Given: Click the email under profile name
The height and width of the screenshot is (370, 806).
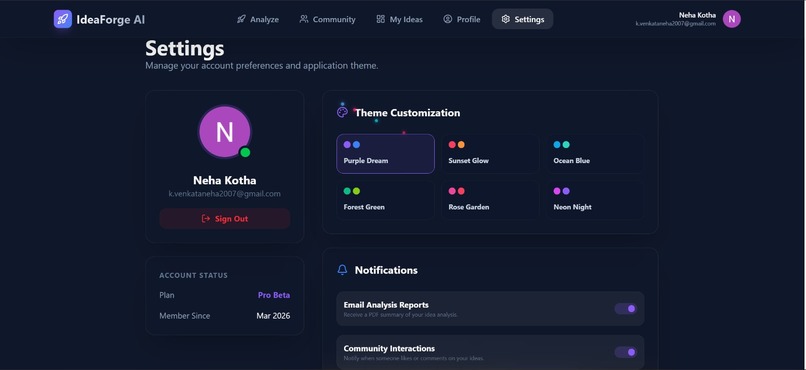Looking at the screenshot, I should [x=225, y=194].
